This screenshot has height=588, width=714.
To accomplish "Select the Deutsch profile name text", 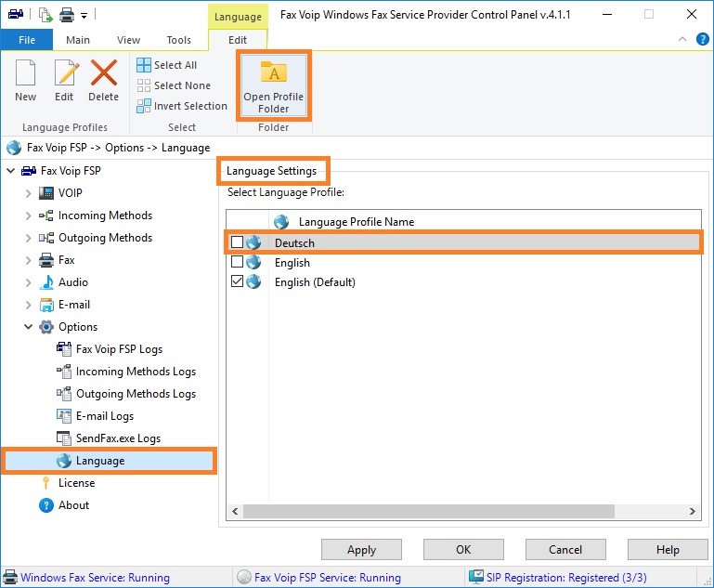I will point(294,243).
